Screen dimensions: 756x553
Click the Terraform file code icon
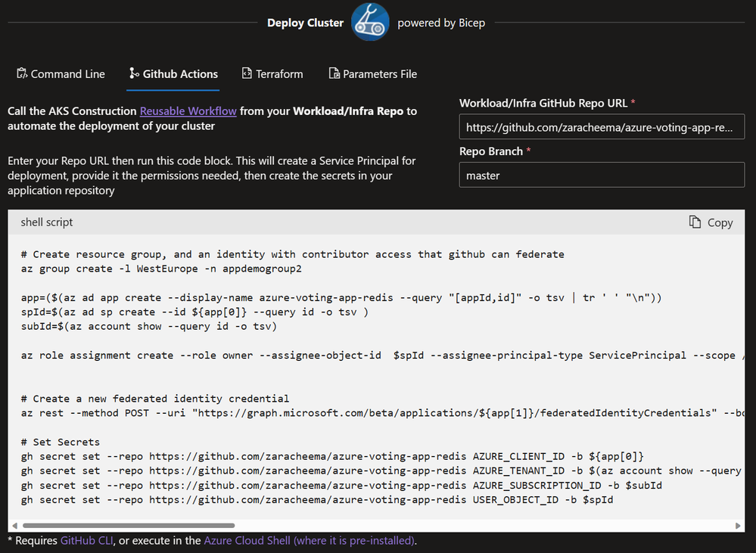coord(247,73)
